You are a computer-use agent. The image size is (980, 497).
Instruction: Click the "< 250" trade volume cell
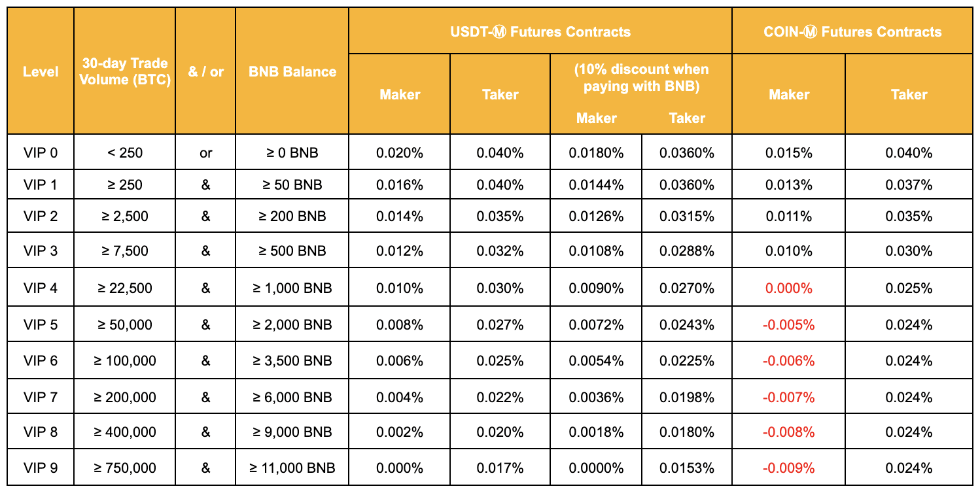(124, 153)
